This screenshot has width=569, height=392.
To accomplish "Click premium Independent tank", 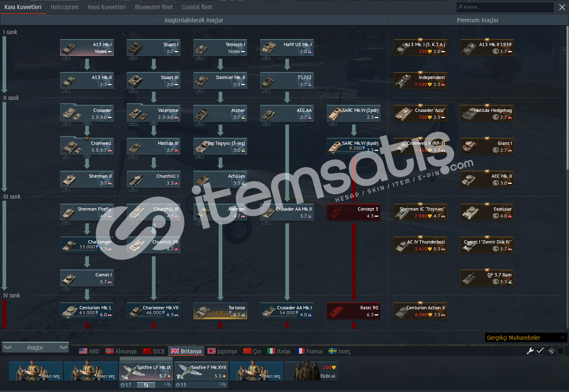I will (x=420, y=81).
